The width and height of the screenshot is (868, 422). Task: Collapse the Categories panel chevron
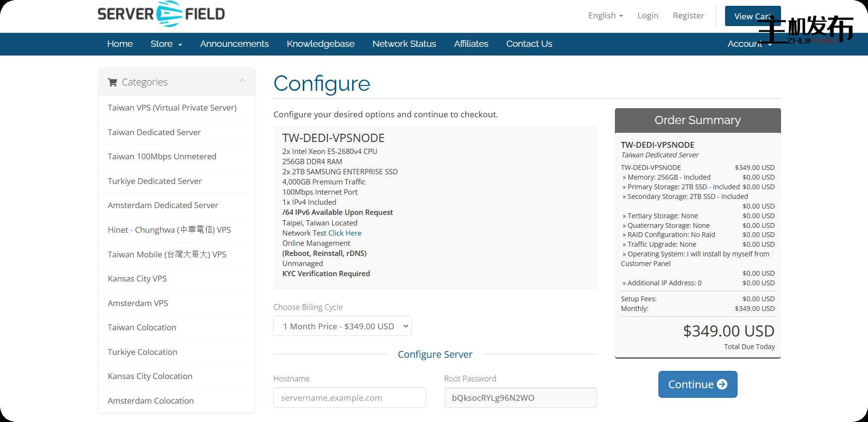tap(242, 81)
